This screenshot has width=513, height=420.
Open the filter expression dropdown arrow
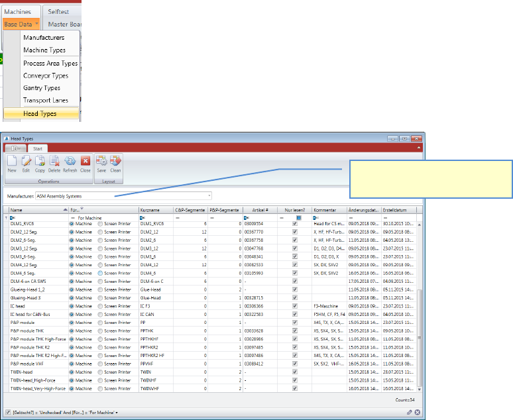[x=117, y=413]
